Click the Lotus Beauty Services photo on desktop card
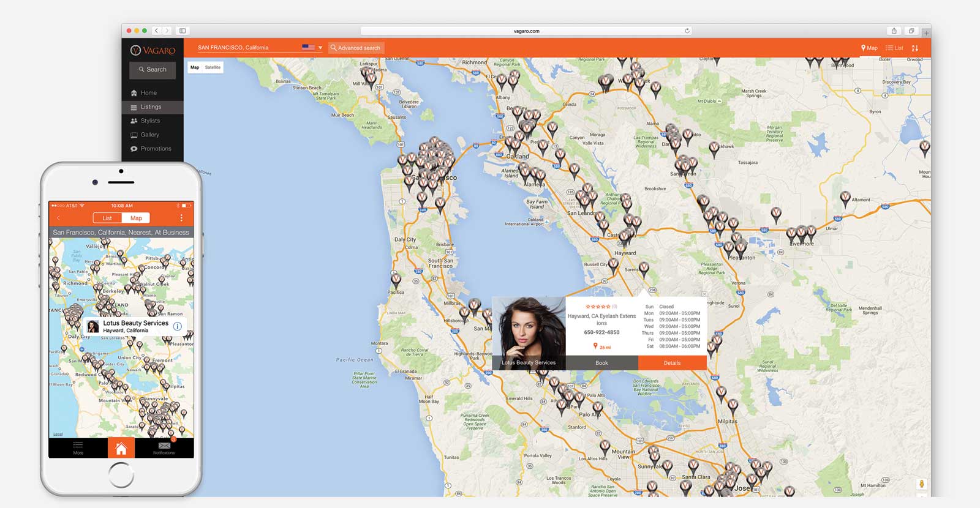The image size is (980, 508). click(529, 333)
